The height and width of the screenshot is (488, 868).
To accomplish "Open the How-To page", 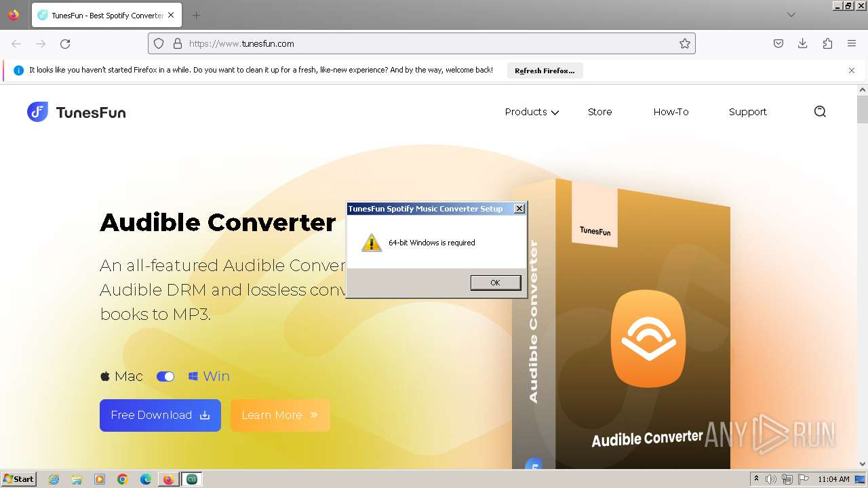I will click(671, 112).
